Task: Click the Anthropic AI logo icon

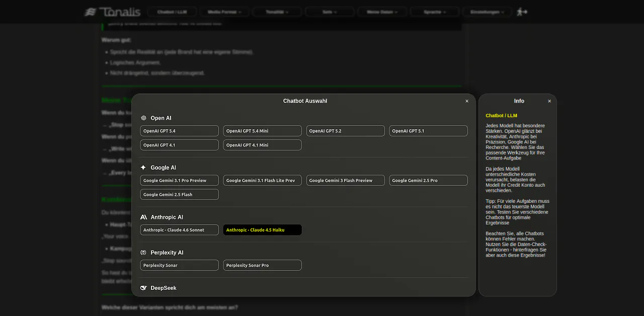Action: click(x=143, y=217)
